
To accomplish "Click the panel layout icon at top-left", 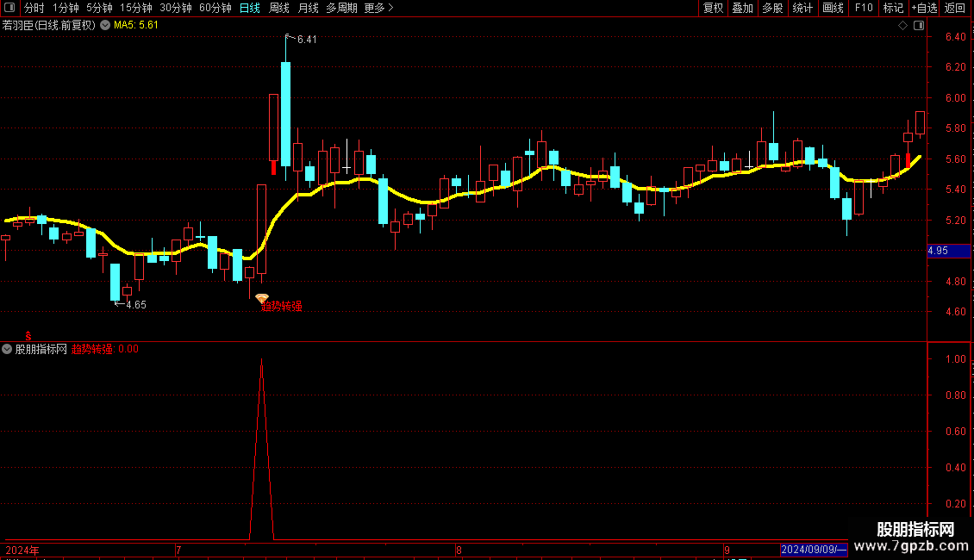I will 9,8.
